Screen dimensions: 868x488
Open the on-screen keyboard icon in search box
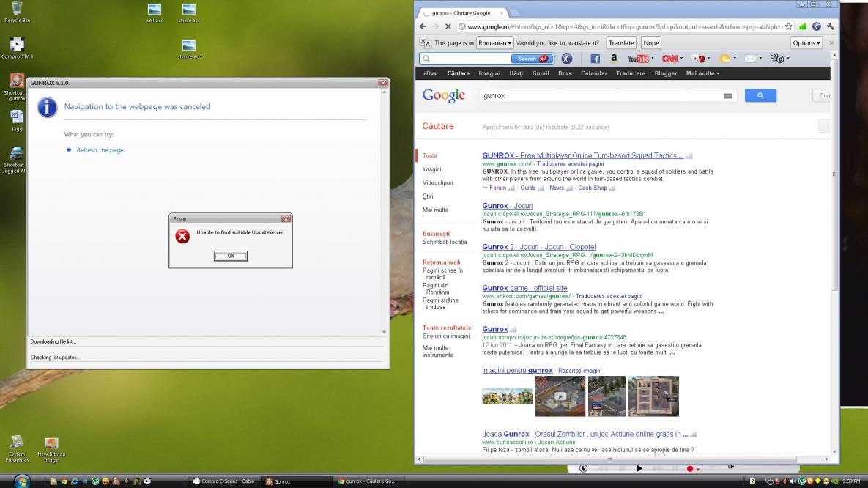click(x=727, y=96)
